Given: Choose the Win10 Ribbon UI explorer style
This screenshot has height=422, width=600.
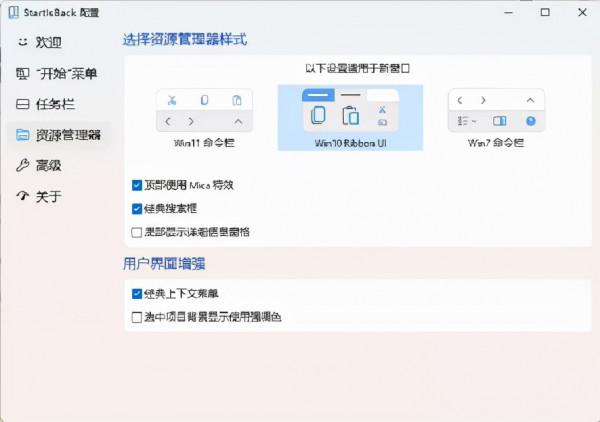Looking at the screenshot, I should click(x=350, y=118).
